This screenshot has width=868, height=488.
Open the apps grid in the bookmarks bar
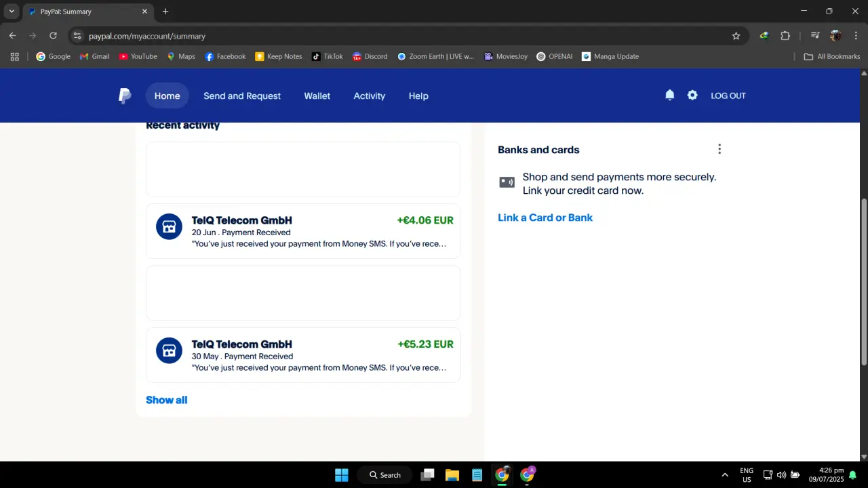point(14,56)
